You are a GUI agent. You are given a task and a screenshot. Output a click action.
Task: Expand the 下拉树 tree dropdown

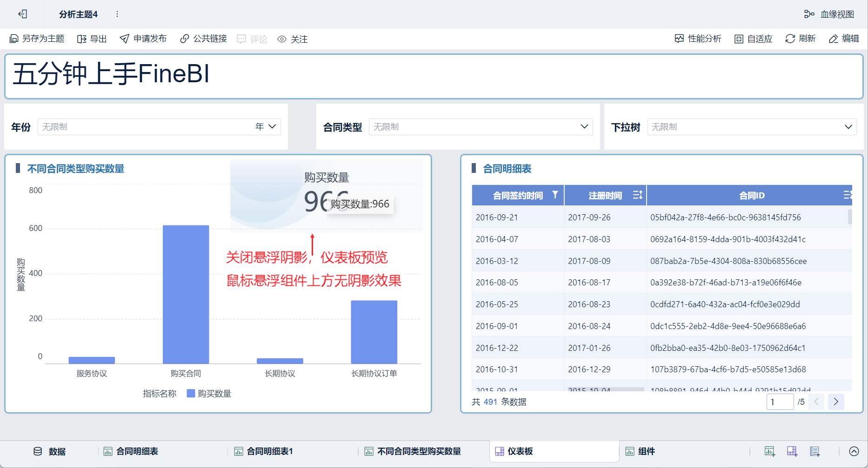[848, 127]
